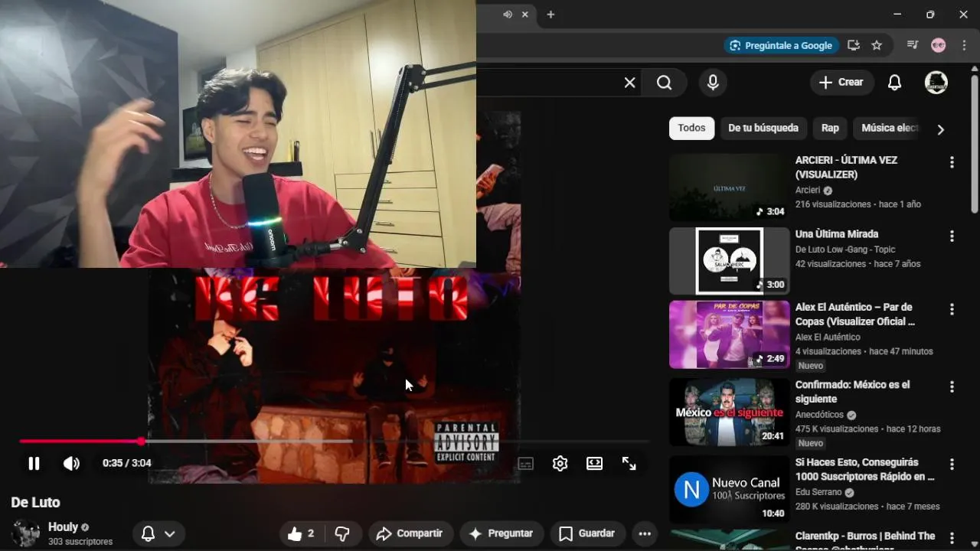Screen dimensions: 980x551
Task: Like the De Luto video
Action: pyautogui.click(x=302, y=533)
